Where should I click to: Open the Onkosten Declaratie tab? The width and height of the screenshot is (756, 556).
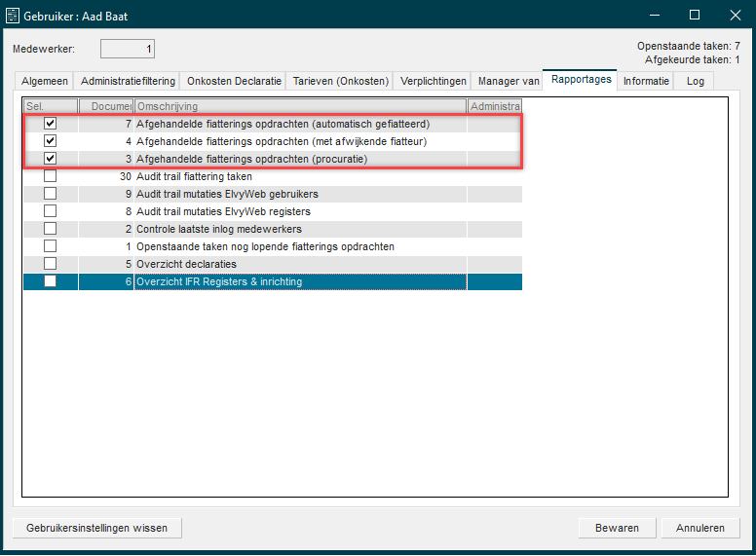(234, 82)
